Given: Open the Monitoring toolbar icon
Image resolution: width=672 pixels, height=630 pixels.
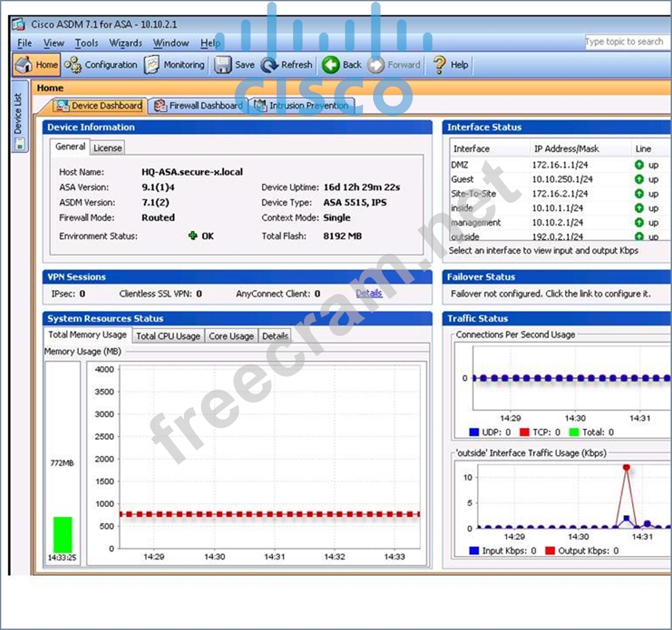Looking at the screenshot, I should [x=152, y=64].
